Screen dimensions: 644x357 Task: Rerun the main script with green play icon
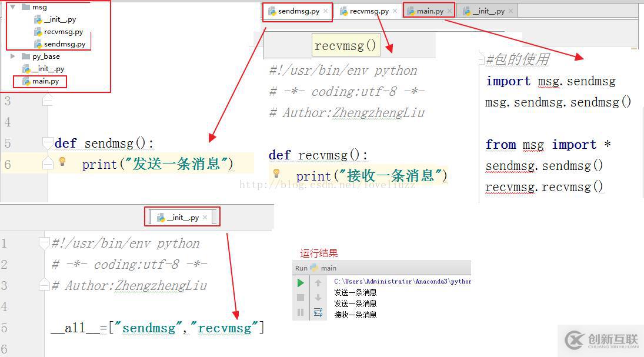pos(301,282)
